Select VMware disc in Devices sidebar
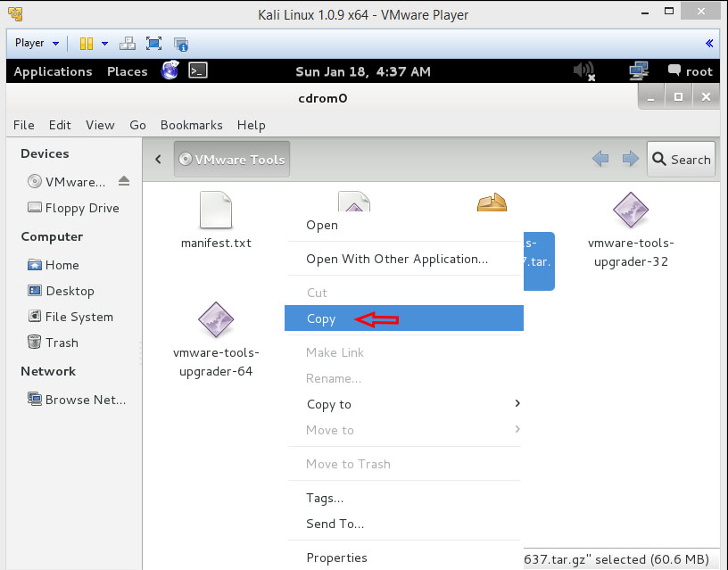 pos(66,181)
